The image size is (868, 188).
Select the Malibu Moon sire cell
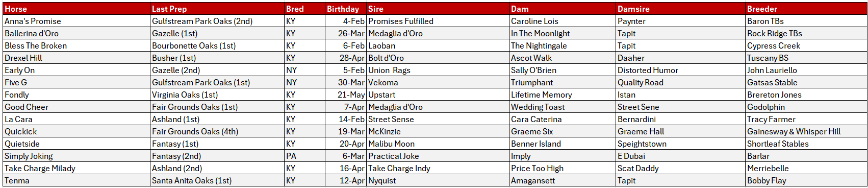438,144
